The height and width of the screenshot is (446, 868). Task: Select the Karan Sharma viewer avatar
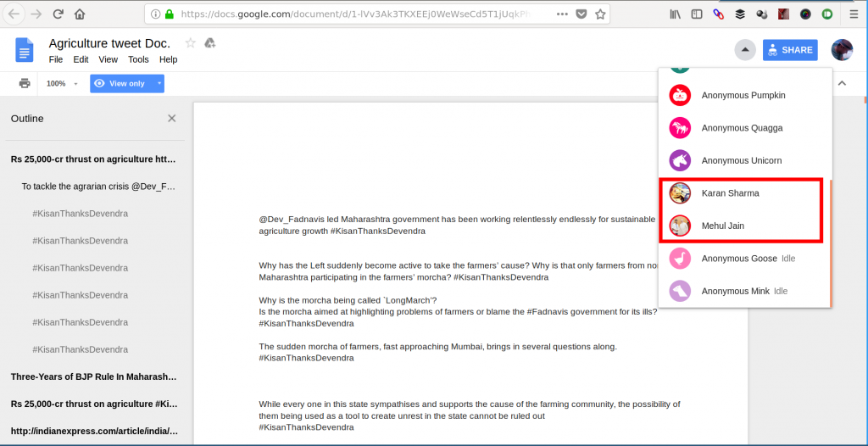coord(680,193)
